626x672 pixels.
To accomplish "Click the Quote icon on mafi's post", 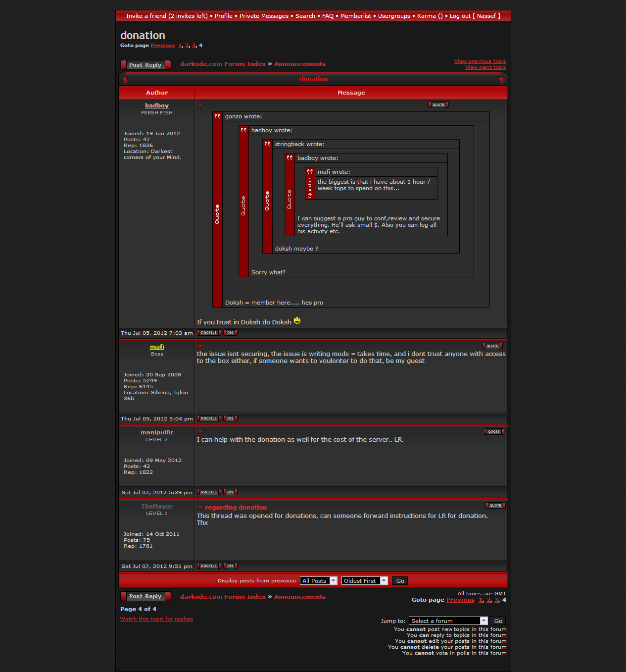I will [x=492, y=346].
